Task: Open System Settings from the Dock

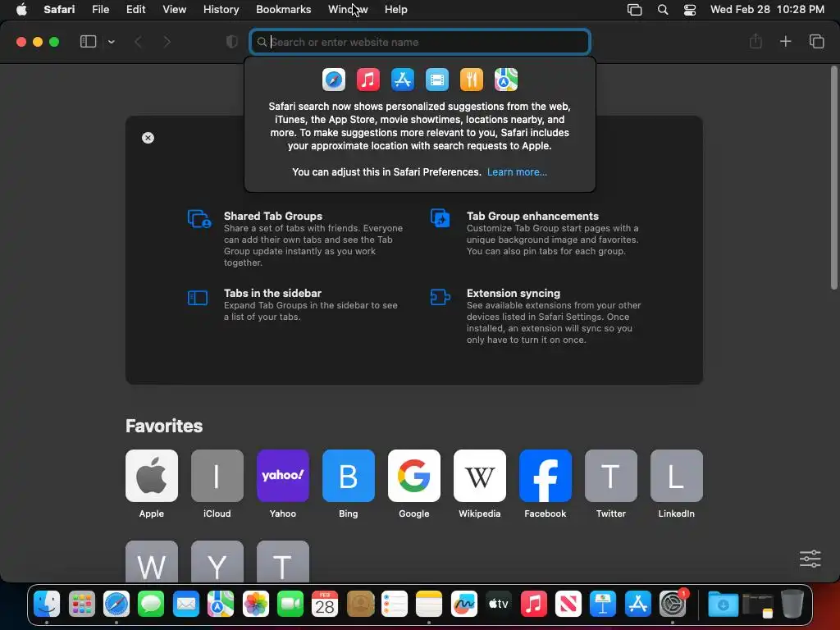Action: pyautogui.click(x=673, y=605)
